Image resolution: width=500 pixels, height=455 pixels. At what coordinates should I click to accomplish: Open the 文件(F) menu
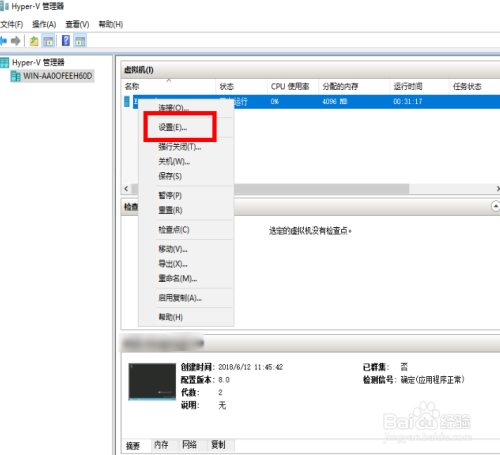(x=11, y=24)
